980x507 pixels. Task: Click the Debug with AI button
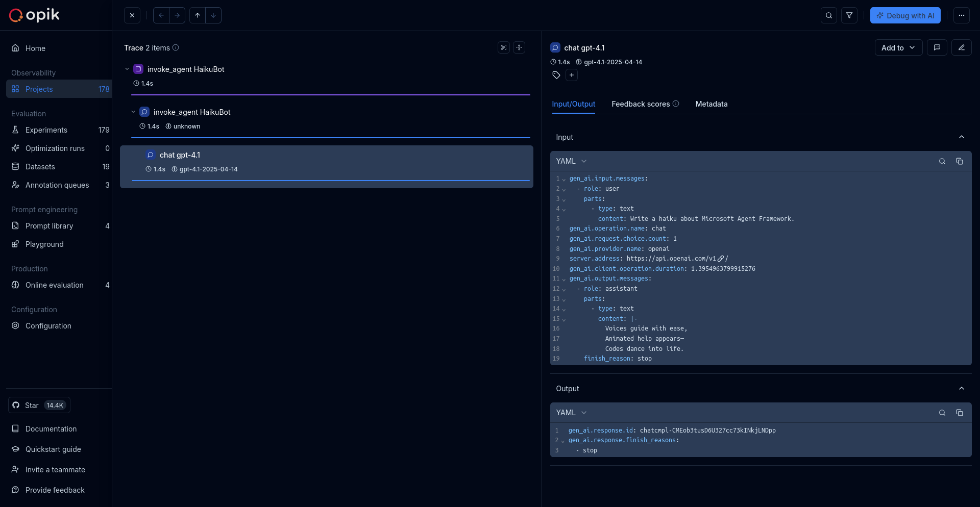[x=905, y=15]
